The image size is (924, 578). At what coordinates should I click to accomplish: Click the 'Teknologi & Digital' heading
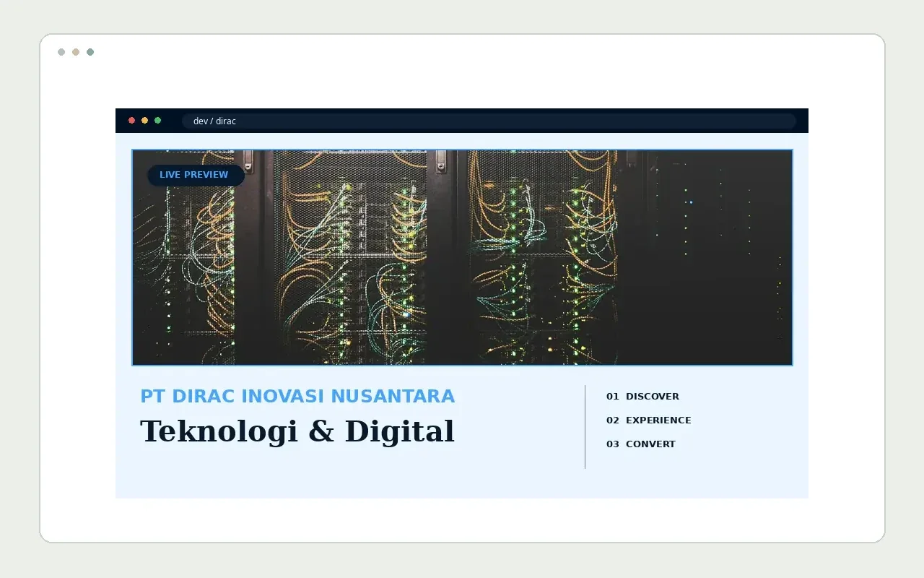click(297, 431)
